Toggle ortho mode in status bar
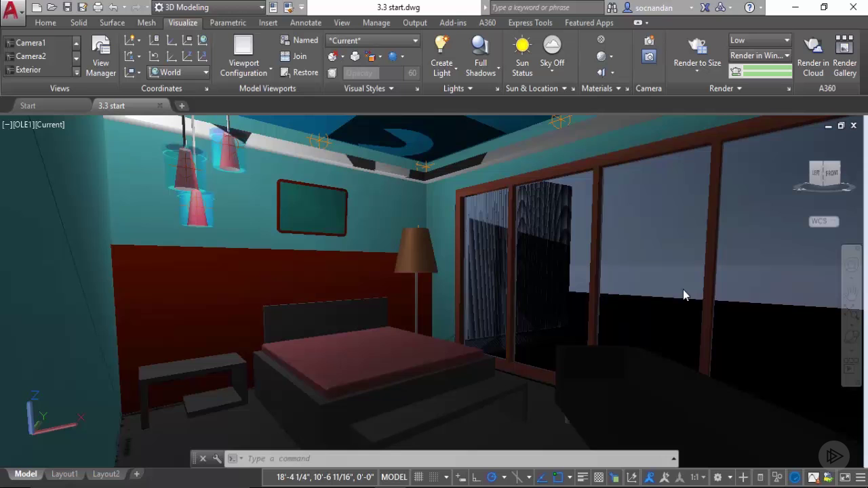The width and height of the screenshot is (868, 488). [477, 477]
